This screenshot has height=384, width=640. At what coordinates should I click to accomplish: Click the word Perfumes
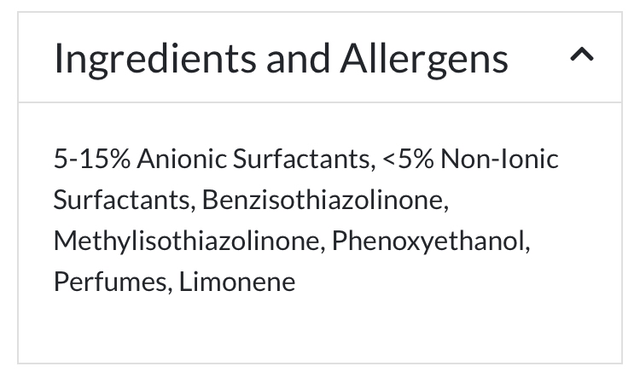[110, 282]
